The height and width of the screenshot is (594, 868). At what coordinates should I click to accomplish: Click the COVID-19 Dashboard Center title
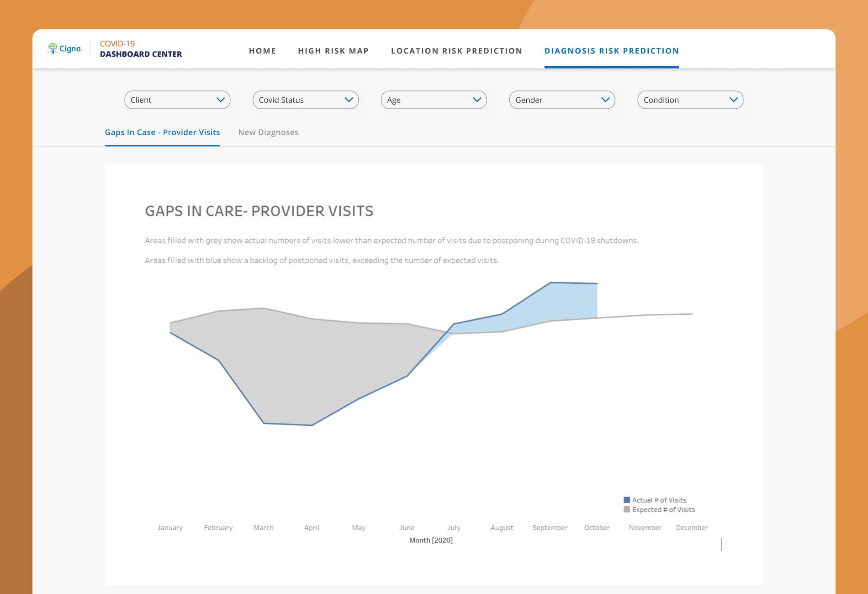(x=141, y=49)
